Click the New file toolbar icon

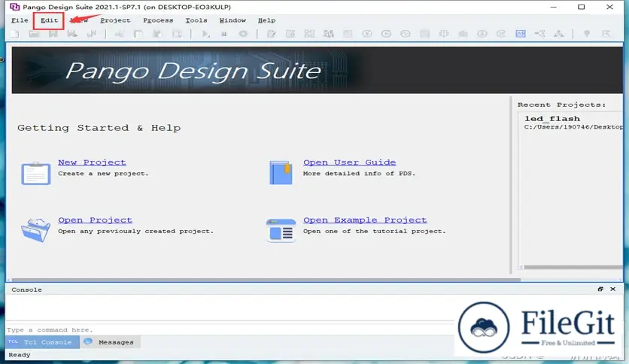(x=14, y=34)
